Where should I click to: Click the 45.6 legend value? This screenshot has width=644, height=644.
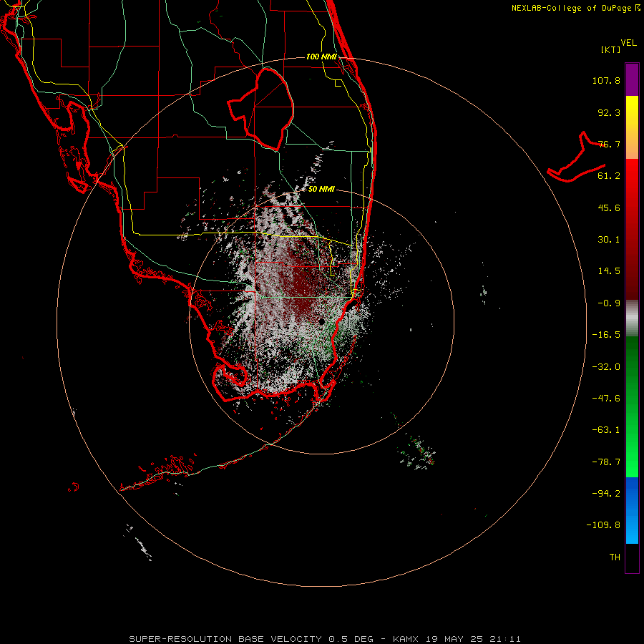(x=609, y=208)
